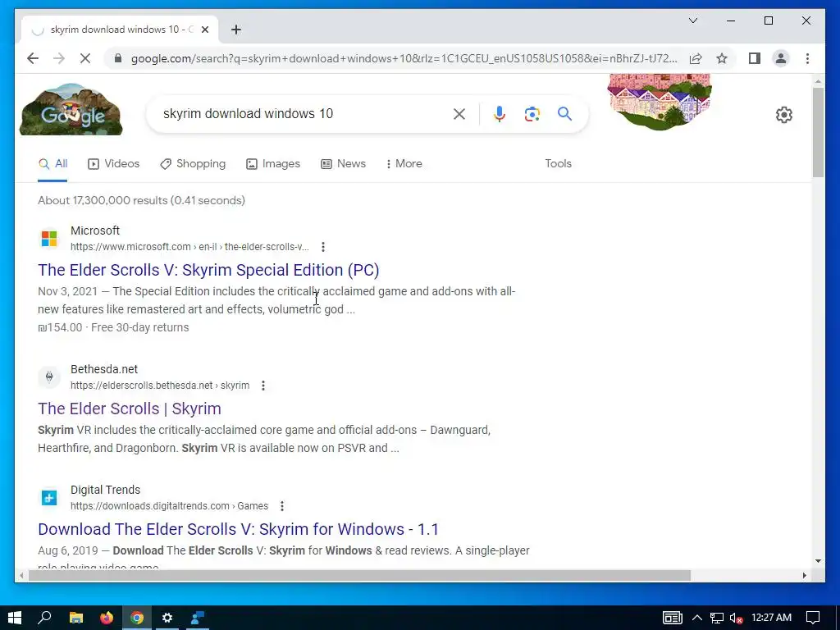Screen dimensions: 840x630
Task: Switch to News results
Action: click(x=344, y=164)
